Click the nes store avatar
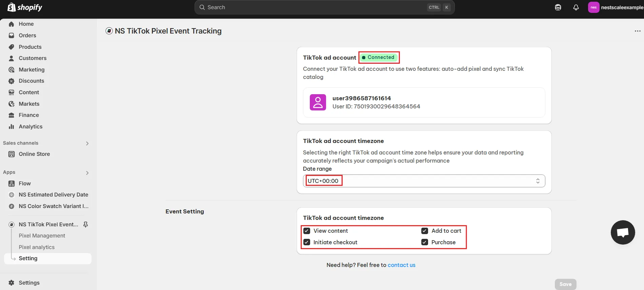This screenshot has width=644, height=290. 593,7
